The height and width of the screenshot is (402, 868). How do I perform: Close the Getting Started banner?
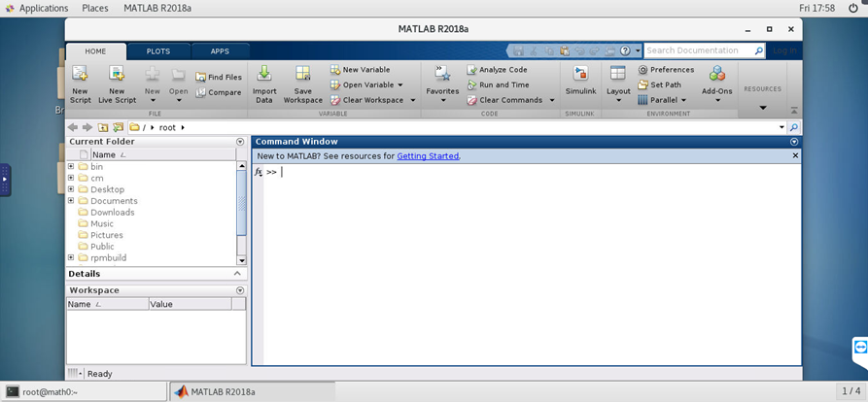click(x=795, y=156)
